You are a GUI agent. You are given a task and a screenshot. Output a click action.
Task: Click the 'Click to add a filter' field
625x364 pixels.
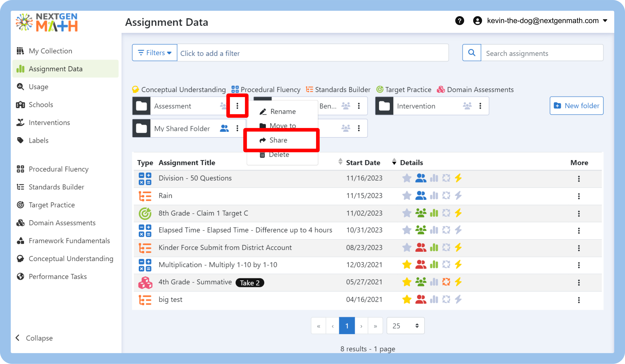[x=313, y=53]
